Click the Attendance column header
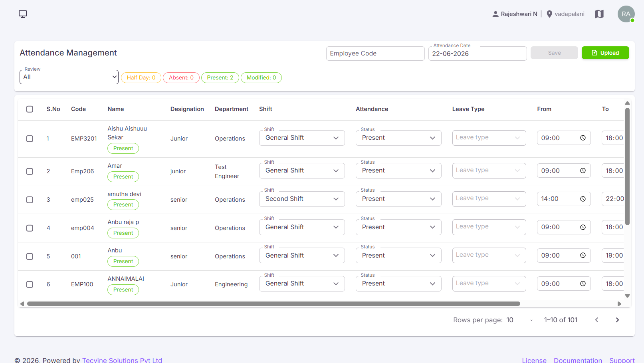Image resolution: width=644 pixels, height=363 pixels. 372,109
